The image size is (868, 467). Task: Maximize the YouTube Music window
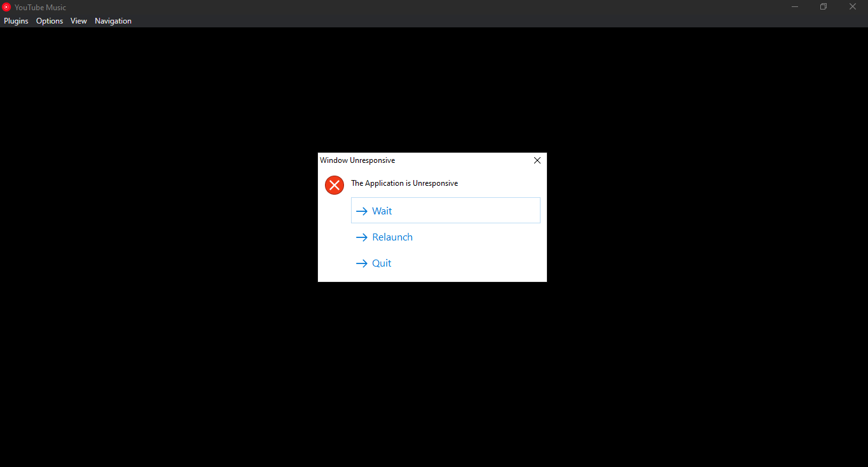tap(823, 6)
